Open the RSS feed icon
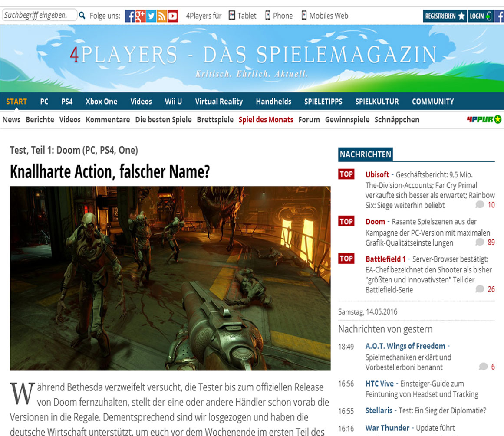504x436 pixels. coord(161,16)
